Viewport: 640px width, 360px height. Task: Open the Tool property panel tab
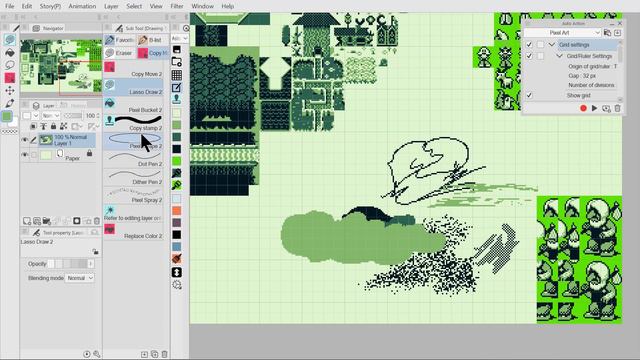(x=59, y=233)
